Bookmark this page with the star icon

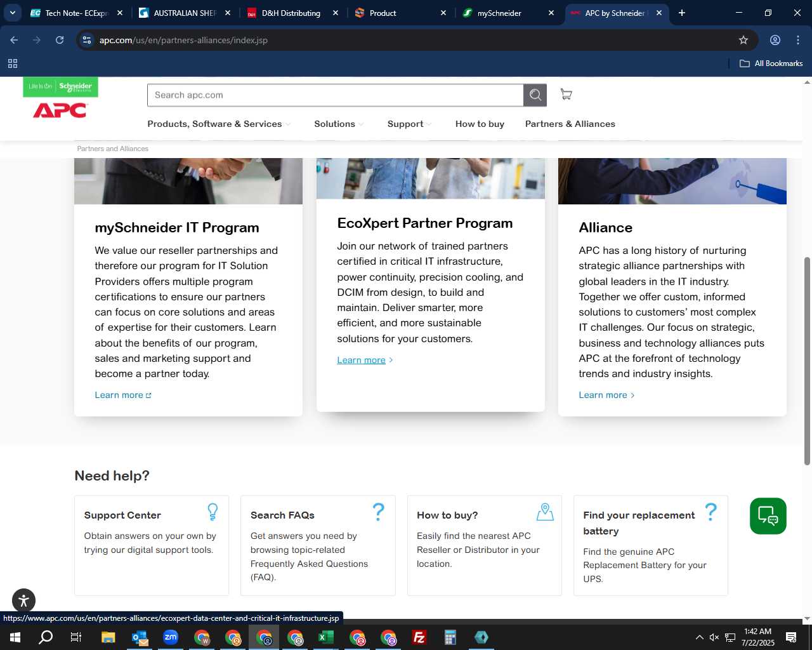(x=743, y=40)
